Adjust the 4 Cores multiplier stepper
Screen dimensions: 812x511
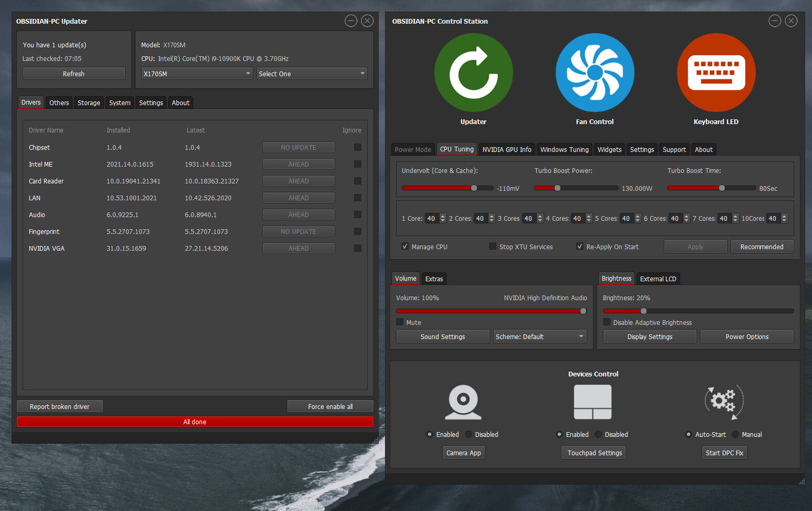589,218
